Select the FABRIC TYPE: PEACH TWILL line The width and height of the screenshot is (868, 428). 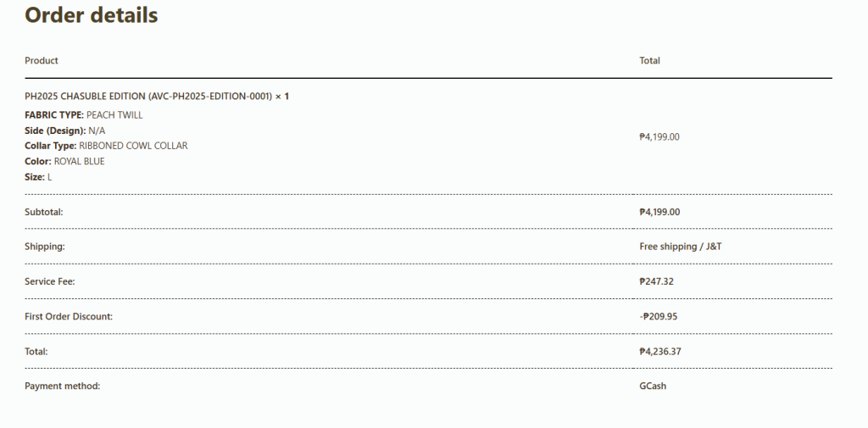click(84, 115)
